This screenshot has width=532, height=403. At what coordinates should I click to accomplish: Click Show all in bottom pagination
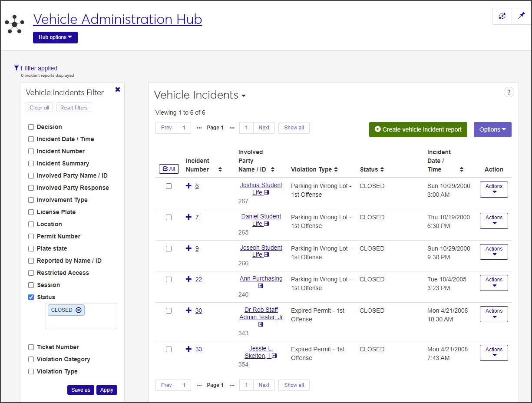pos(294,385)
